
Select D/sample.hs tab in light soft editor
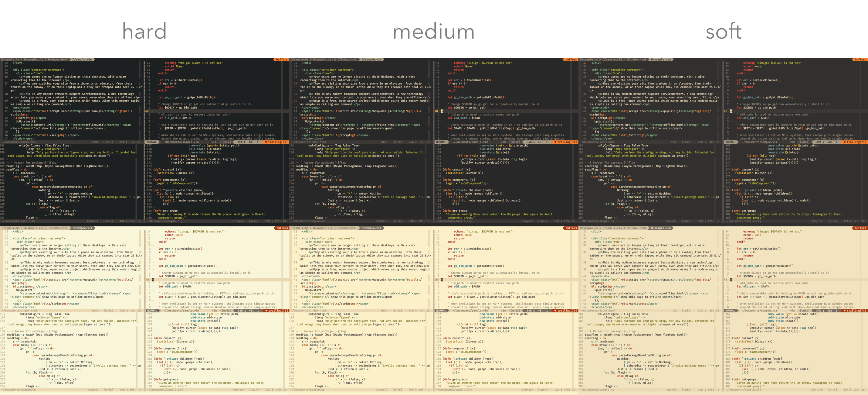(x=589, y=228)
